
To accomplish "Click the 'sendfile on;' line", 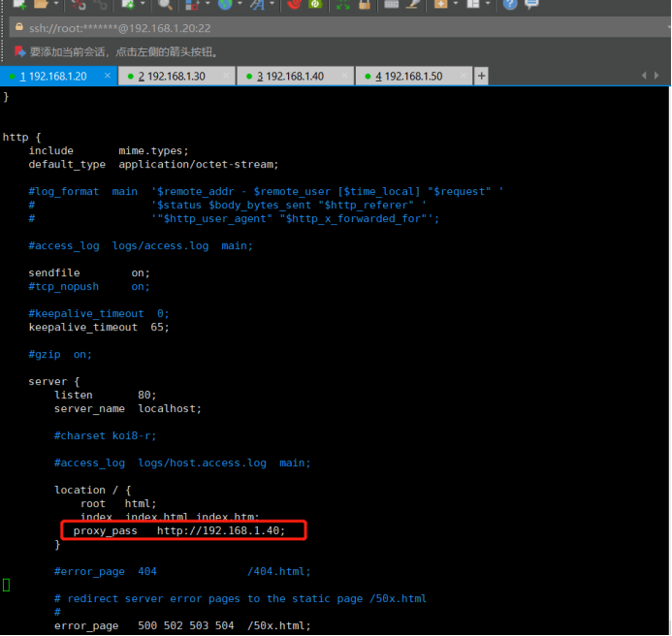I will tap(89, 272).
